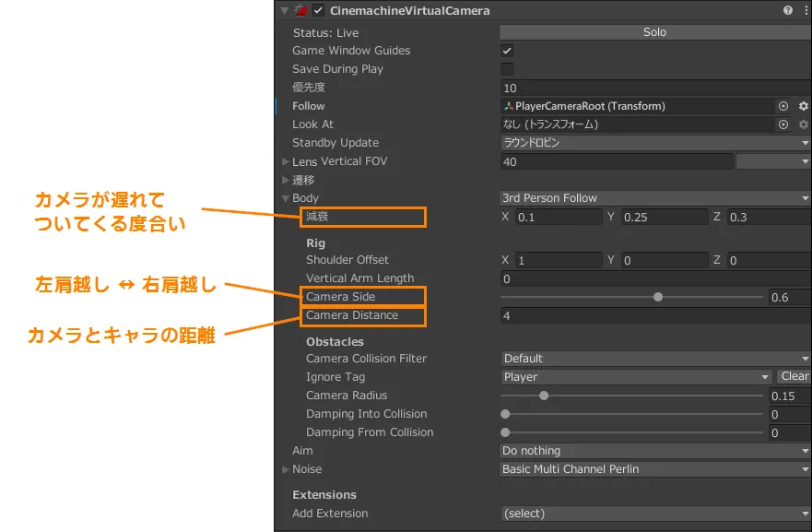
Task: Click Camera Side numeric field 0.6
Action: click(790, 297)
